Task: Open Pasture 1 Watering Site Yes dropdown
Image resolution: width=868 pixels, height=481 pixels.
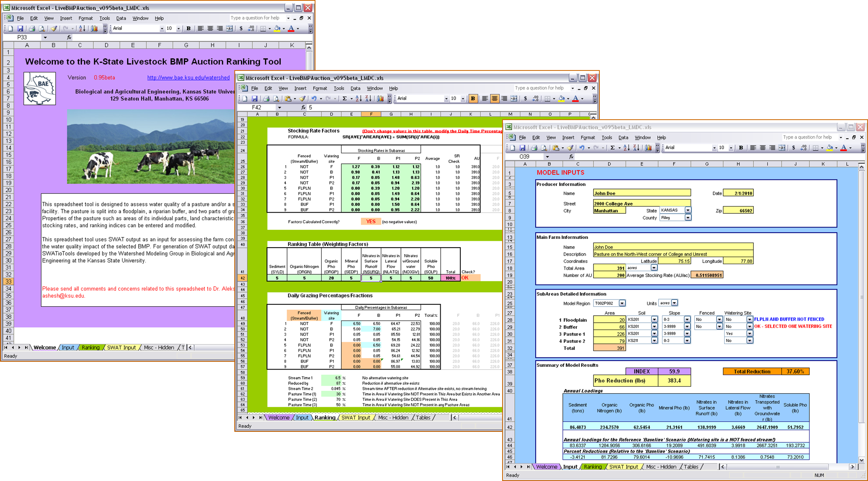Action: click(749, 334)
